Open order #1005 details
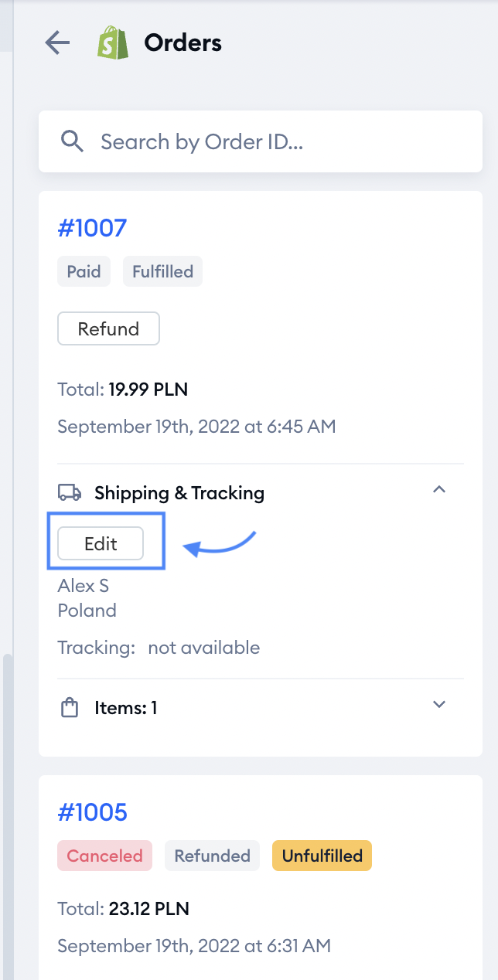Viewport: 498px width, 980px height. tap(91, 812)
